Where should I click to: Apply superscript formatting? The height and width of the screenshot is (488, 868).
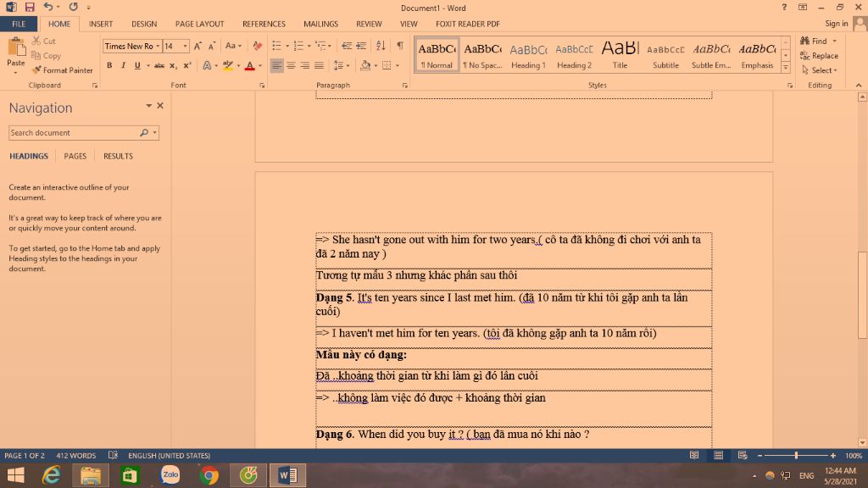[x=187, y=65]
